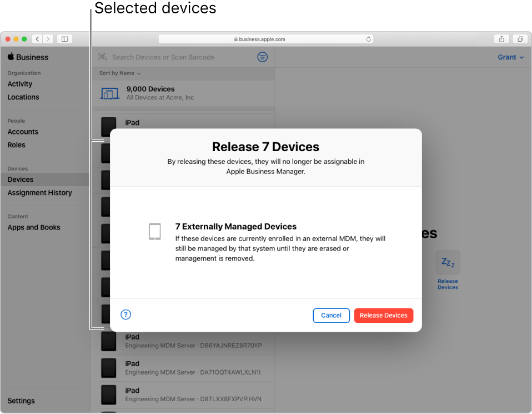Image resolution: width=532 pixels, height=414 pixels.
Task: Open the device filter icon
Action: [262, 57]
